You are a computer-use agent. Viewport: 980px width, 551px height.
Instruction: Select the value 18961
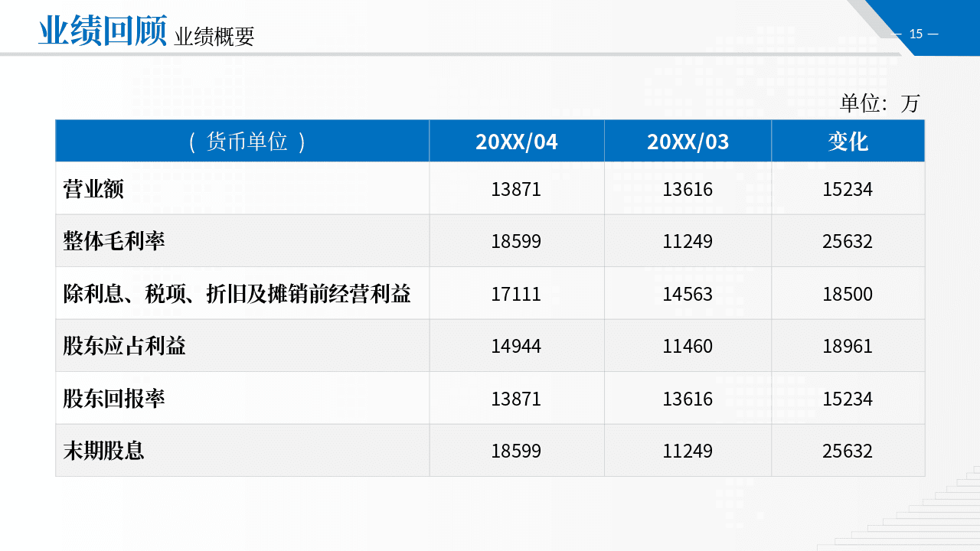pyautogui.click(x=848, y=347)
